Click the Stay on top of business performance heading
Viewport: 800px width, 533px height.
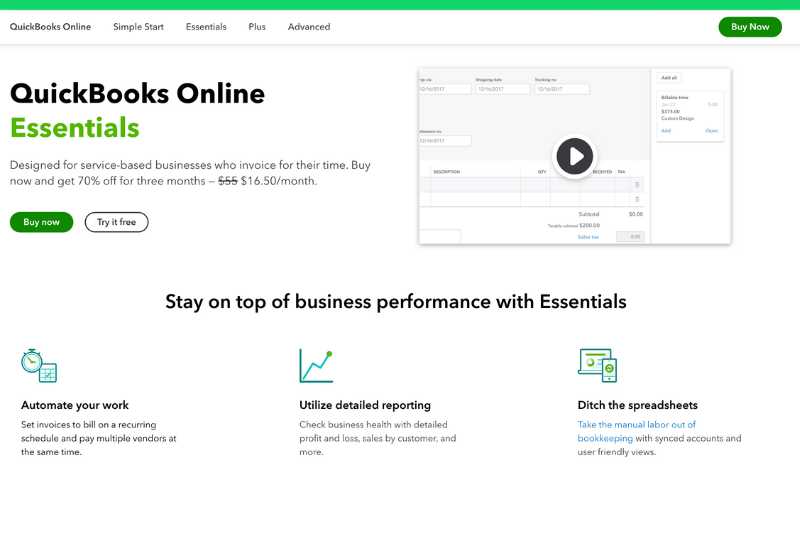point(396,301)
